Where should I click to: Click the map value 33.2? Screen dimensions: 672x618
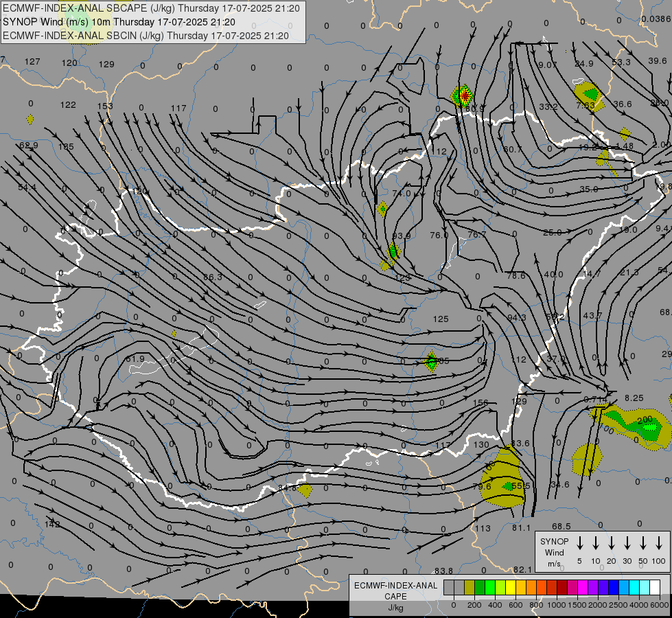point(548,106)
